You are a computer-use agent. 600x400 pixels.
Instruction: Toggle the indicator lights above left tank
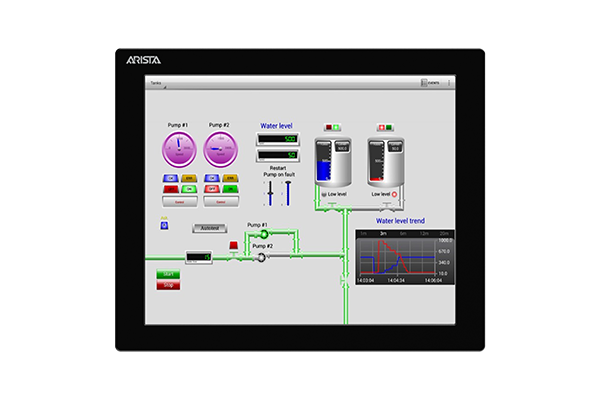[330, 127]
